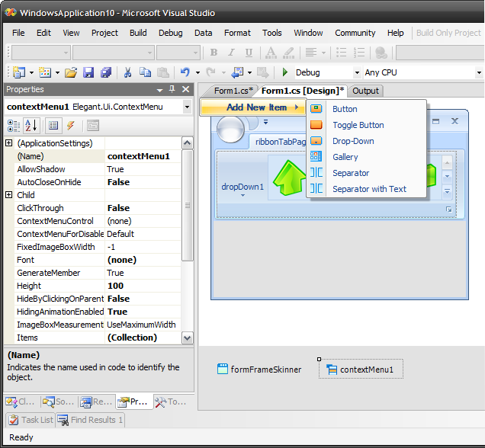Switch Properties to Categorized view

coord(14,126)
